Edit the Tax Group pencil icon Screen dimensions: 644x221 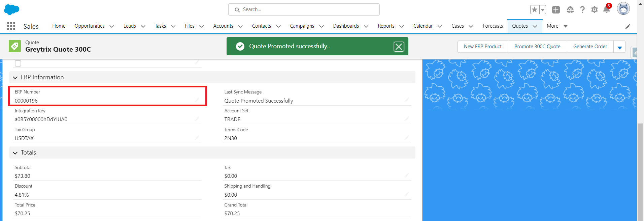(x=197, y=138)
